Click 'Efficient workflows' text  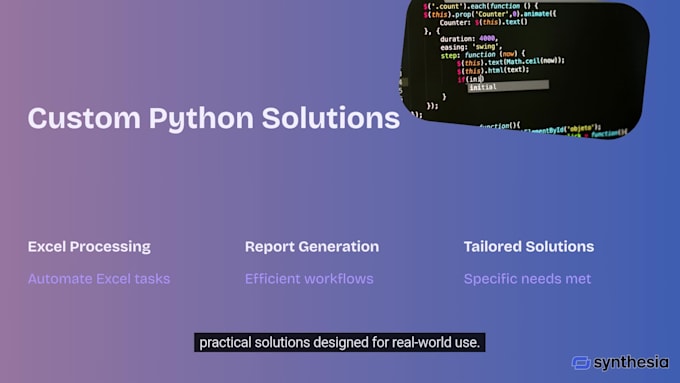[309, 278]
